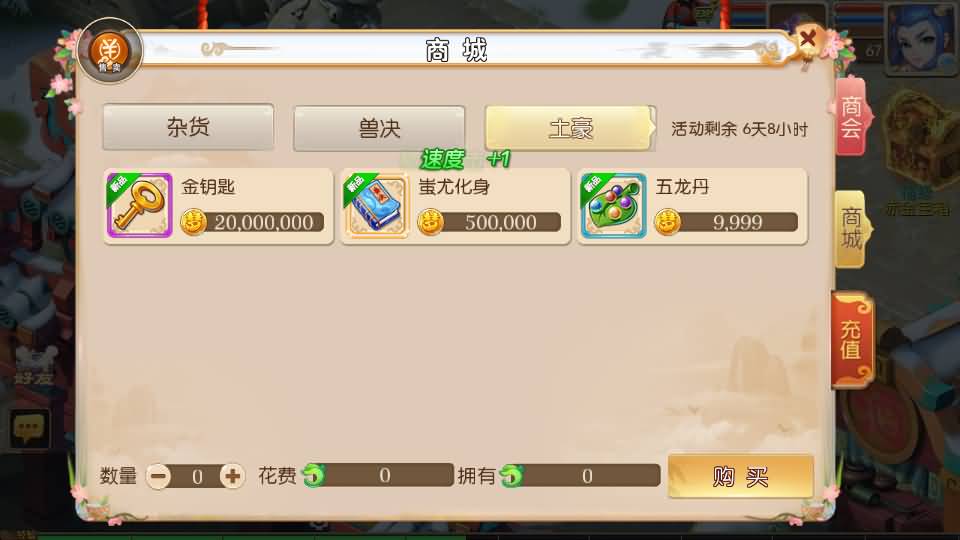The width and height of the screenshot is (960, 540).
Task: Open chat speech bubble icon
Action: point(29,428)
